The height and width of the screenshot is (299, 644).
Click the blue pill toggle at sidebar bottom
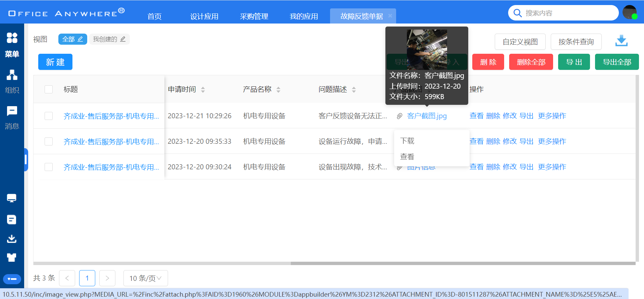[12, 279]
